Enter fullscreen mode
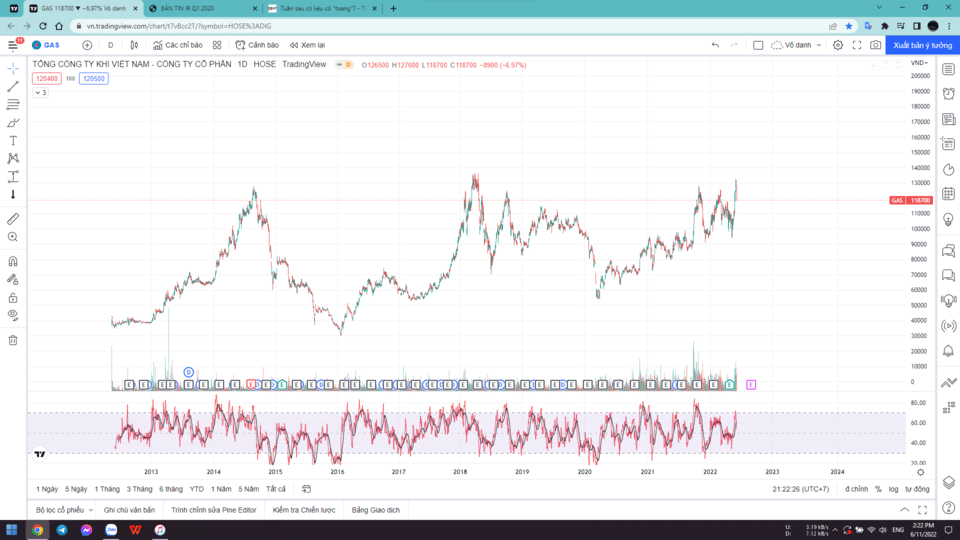Viewport: 960px width, 540px height. click(857, 45)
